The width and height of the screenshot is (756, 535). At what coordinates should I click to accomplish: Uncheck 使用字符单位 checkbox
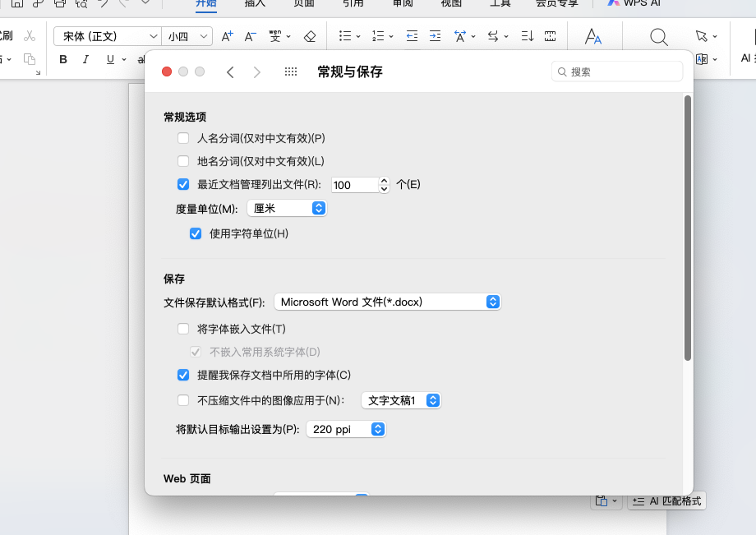tap(196, 233)
